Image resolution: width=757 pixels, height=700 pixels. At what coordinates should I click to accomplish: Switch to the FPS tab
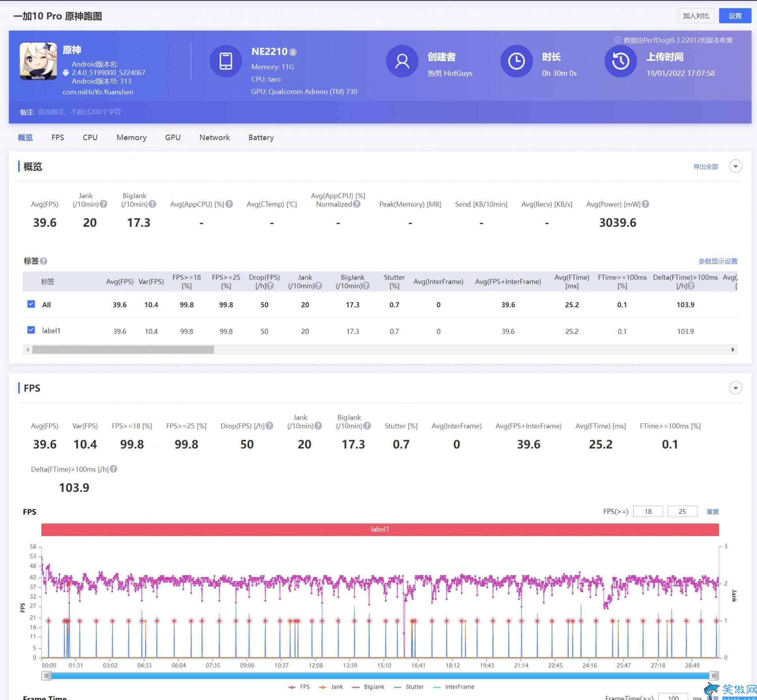58,138
